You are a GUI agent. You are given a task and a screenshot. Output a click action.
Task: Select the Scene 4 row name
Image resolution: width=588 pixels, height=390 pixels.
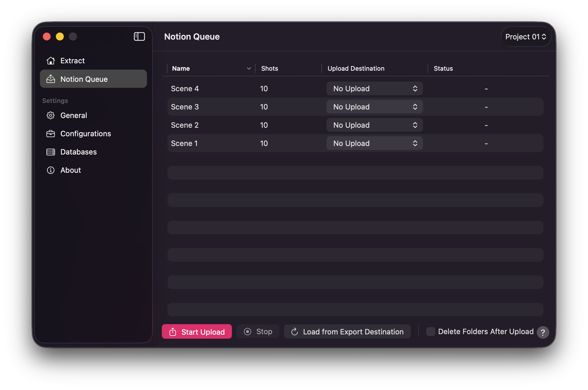(x=185, y=89)
